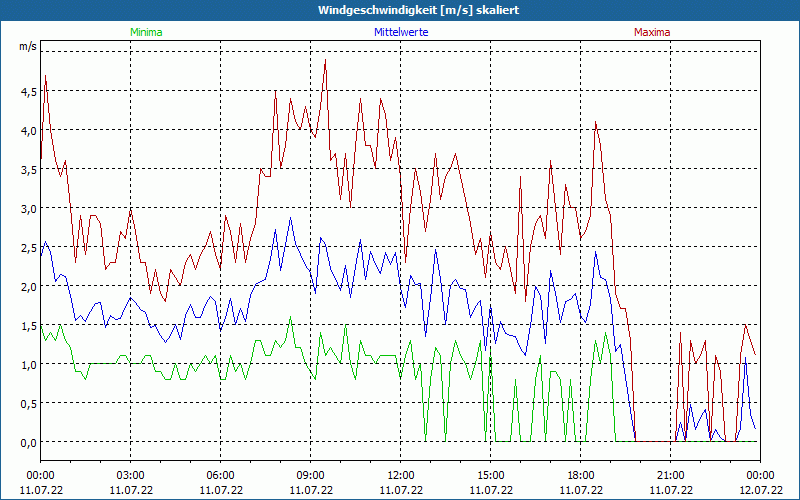Screen dimensions: 800x500
Task: Click the 06:00 time axis label
Action: 220,476
